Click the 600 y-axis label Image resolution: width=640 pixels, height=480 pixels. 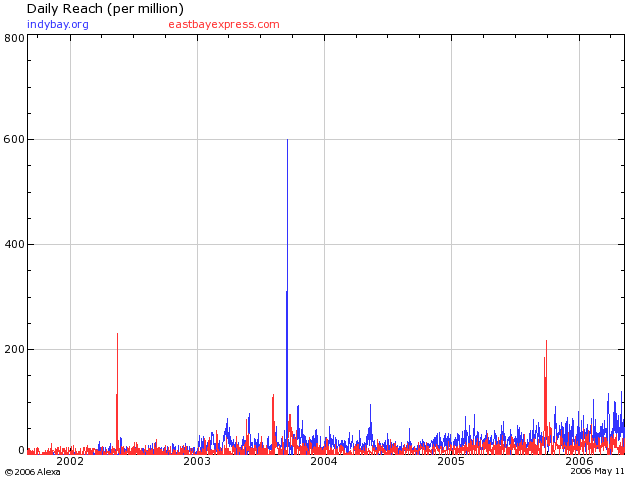[14, 141]
